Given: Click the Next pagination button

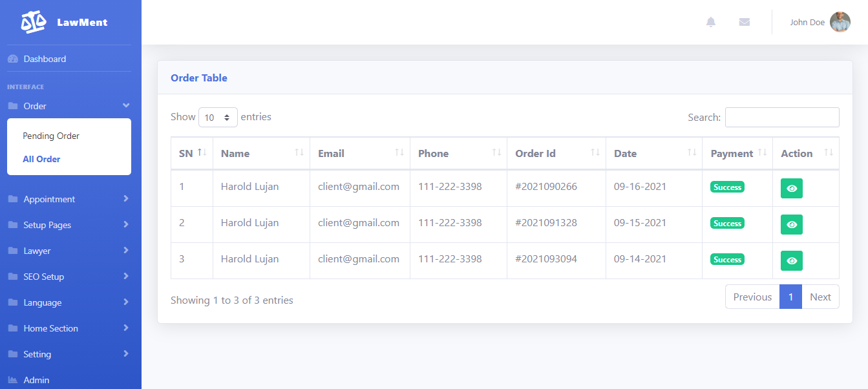Looking at the screenshot, I should (x=820, y=297).
